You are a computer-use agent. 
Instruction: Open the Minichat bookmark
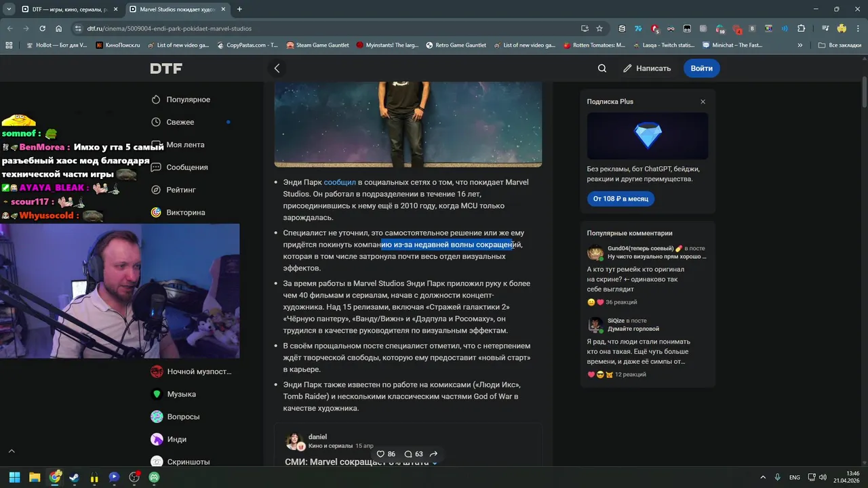(x=732, y=45)
